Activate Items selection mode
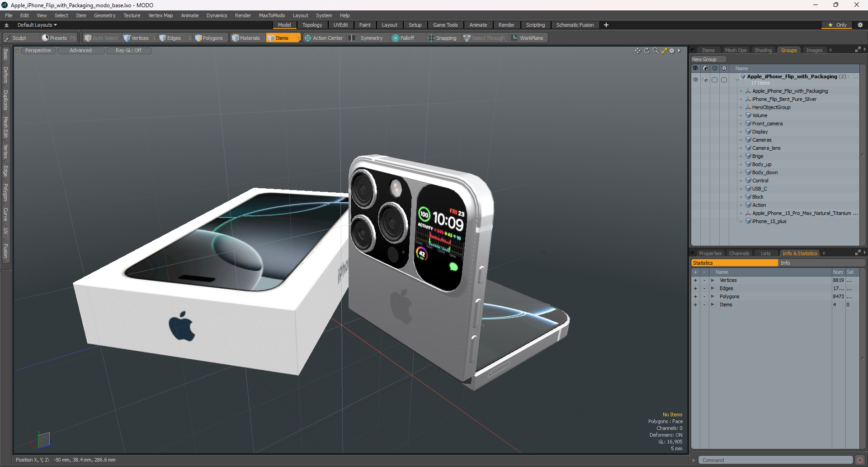The image size is (868, 467). 283,38
